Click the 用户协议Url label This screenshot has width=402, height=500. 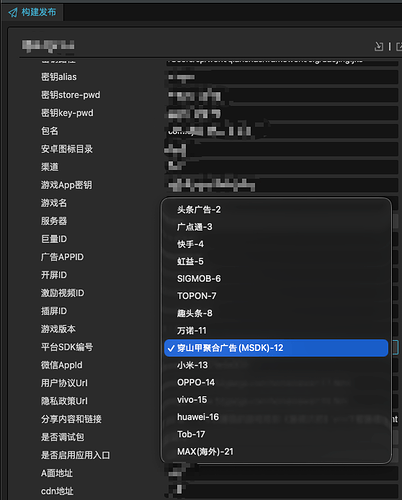tap(64, 383)
